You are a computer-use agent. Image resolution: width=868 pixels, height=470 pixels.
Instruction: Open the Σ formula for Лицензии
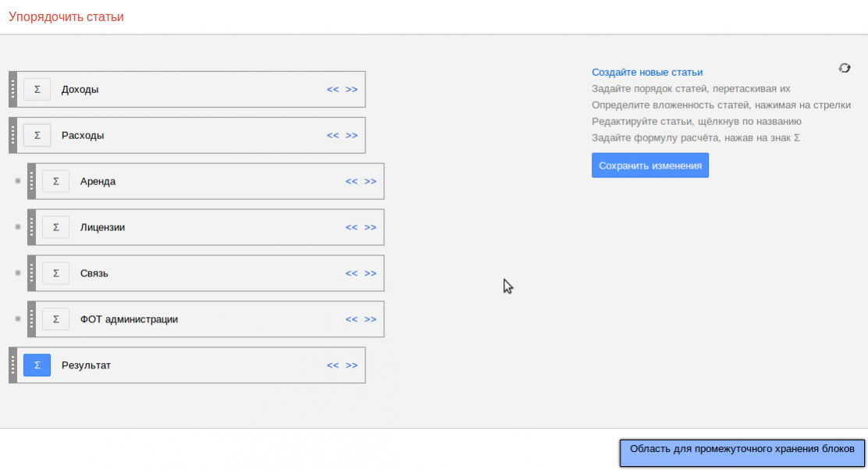(55, 227)
